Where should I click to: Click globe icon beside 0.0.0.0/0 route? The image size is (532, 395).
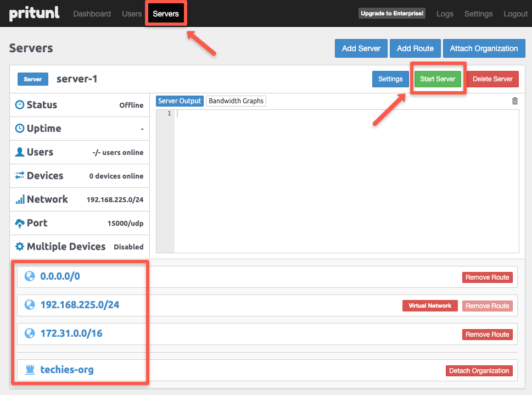coord(30,276)
